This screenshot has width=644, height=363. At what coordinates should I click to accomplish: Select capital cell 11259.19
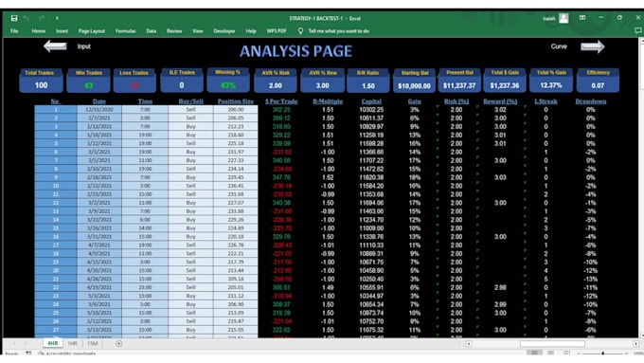point(371,135)
